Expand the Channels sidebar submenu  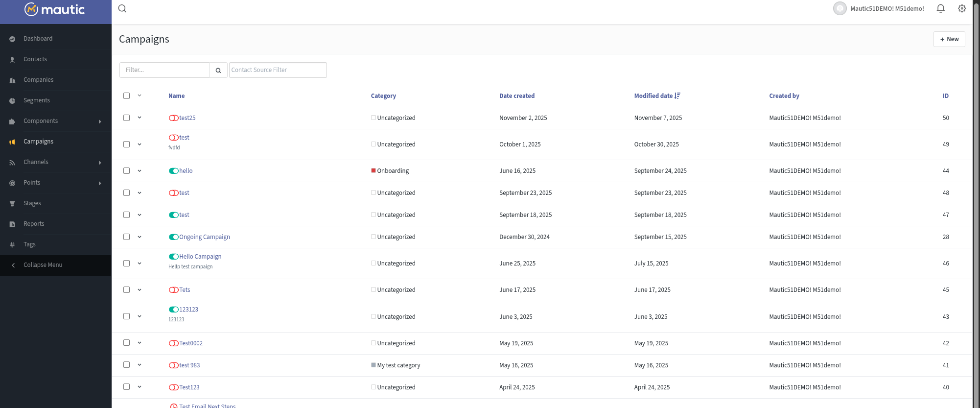click(x=100, y=163)
